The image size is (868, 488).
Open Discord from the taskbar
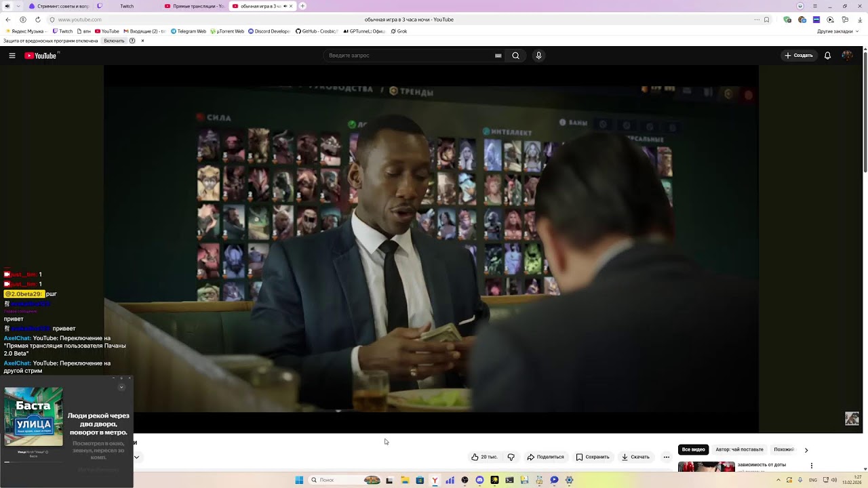[479, 480]
